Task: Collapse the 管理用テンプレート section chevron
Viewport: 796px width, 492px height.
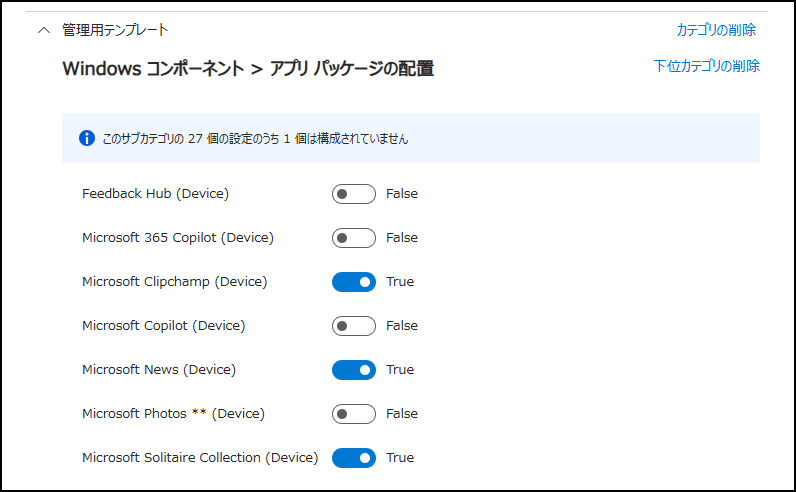Action: click(43, 30)
